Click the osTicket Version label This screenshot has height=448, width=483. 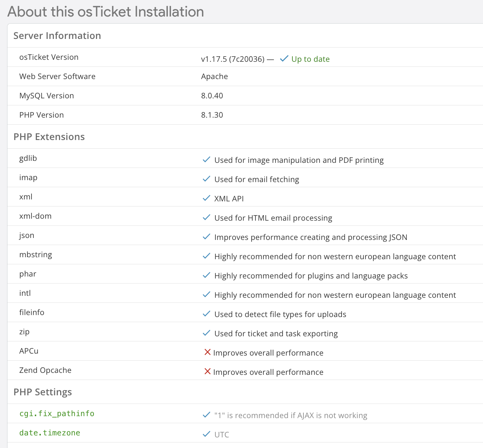[x=49, y=57]
